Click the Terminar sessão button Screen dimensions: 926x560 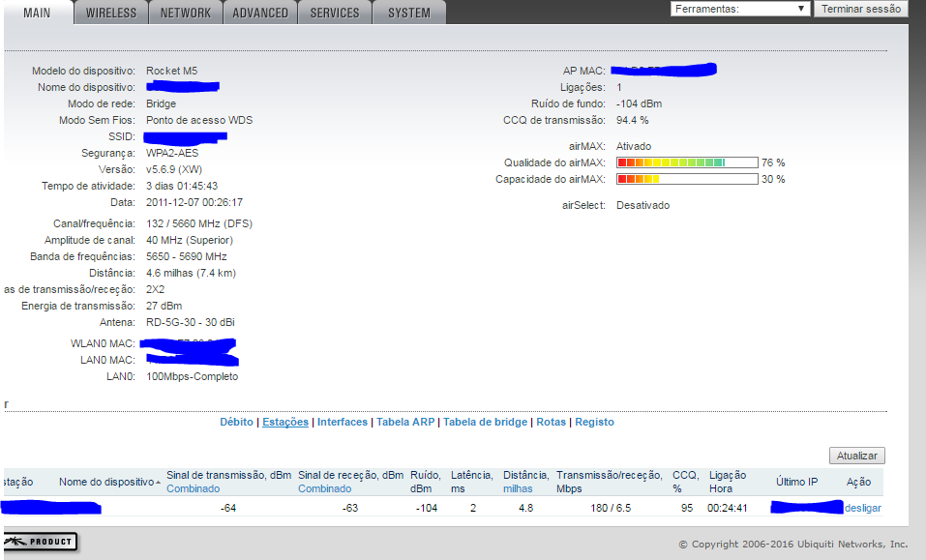[x=860, y=9]
